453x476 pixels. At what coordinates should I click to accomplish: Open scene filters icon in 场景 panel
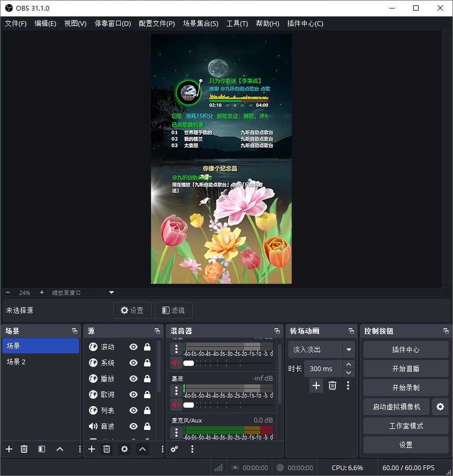[x=42, y=449]
